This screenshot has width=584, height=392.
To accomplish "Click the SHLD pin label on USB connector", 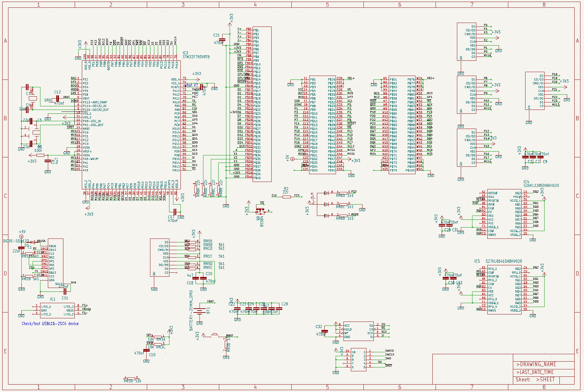I will (59, 284).
